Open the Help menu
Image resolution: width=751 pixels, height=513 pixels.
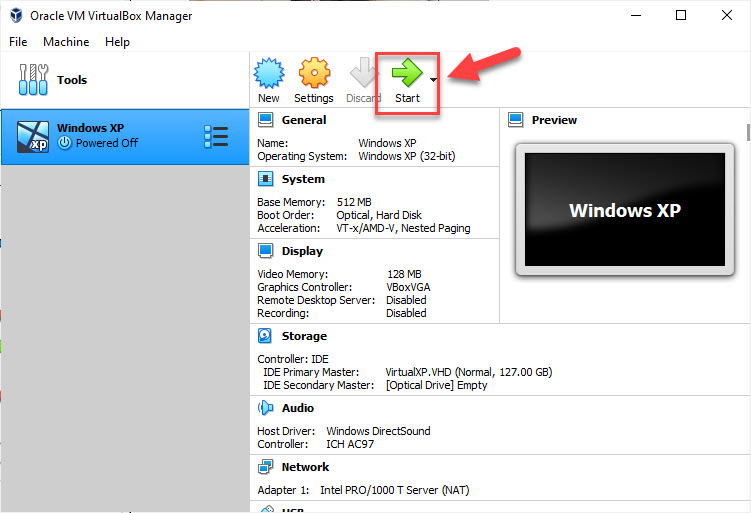117,42
